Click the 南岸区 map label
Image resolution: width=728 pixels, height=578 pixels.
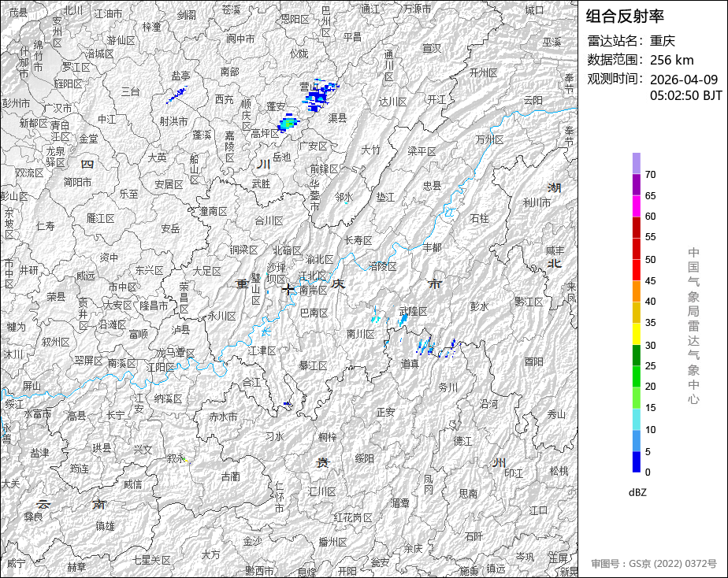(x=314, y=291)
